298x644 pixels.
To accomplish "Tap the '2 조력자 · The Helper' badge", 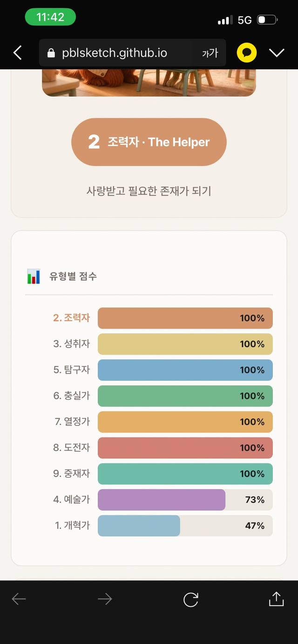I will pyautogui.click(x=149, y=142).
